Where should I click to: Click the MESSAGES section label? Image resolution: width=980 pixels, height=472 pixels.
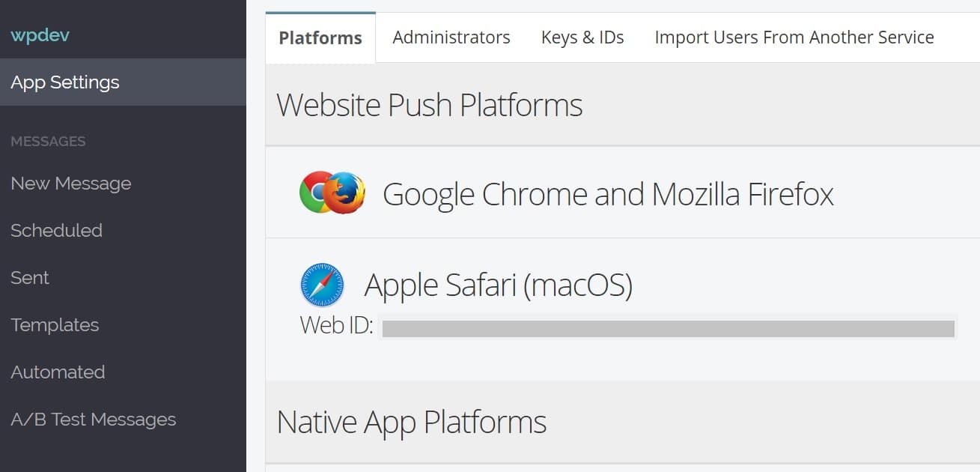pyautogui.click(x=48, y=141)
